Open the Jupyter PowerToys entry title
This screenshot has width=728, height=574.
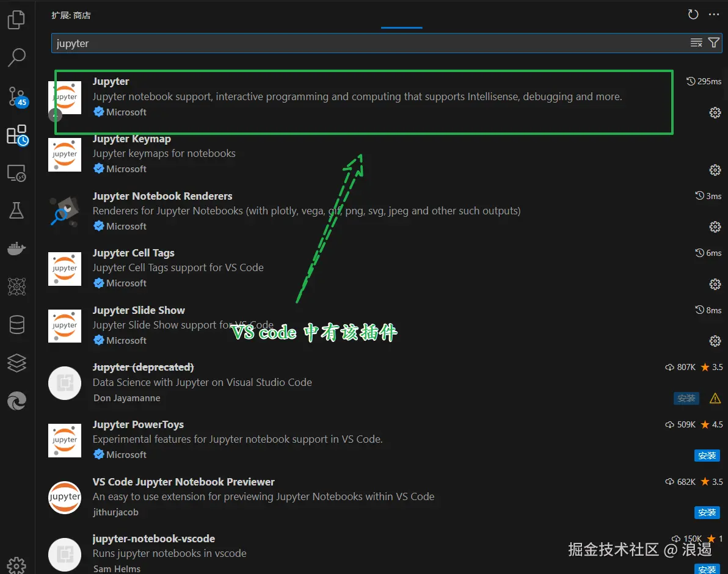click(x=138, y=424)
